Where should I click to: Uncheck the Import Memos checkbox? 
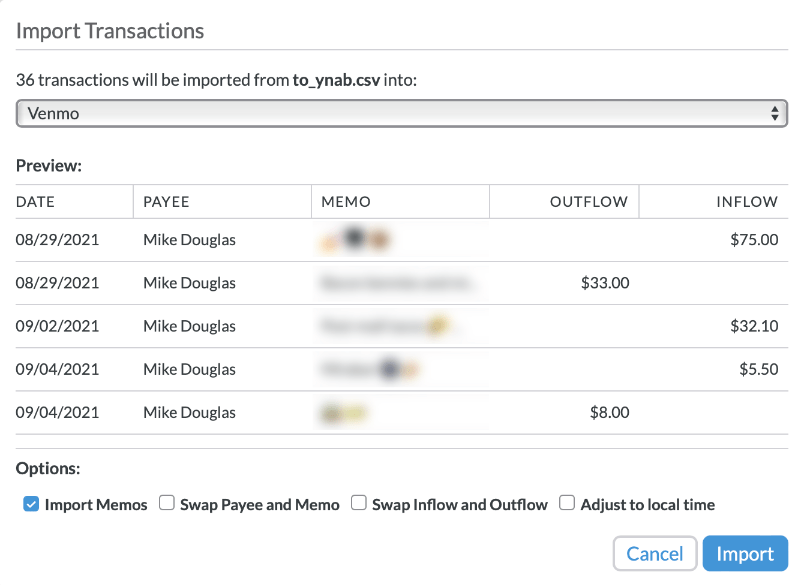[x=31, y=504]
